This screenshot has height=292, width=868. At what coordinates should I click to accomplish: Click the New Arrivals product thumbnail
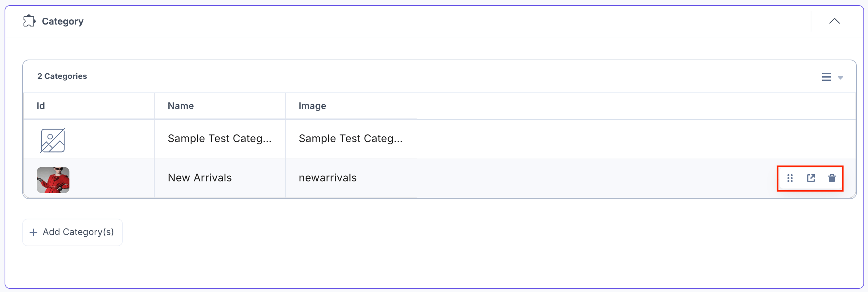[53, 180]
